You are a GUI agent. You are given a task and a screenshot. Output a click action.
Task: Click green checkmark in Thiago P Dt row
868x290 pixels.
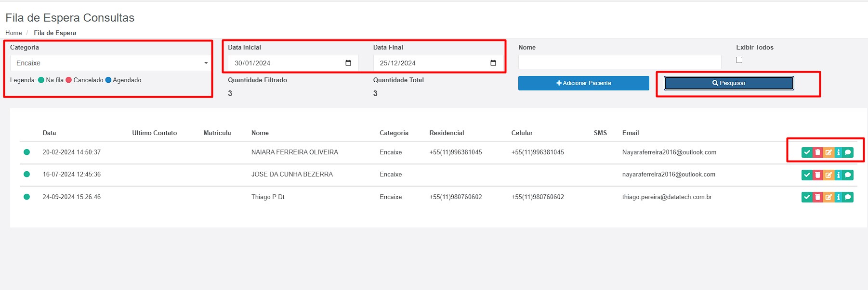[807, 197]
